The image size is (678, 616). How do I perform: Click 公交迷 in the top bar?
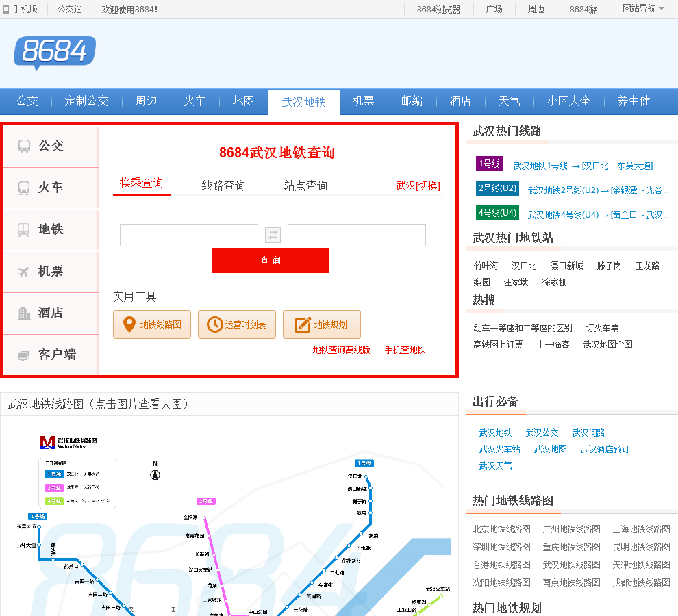coord(70,9)
